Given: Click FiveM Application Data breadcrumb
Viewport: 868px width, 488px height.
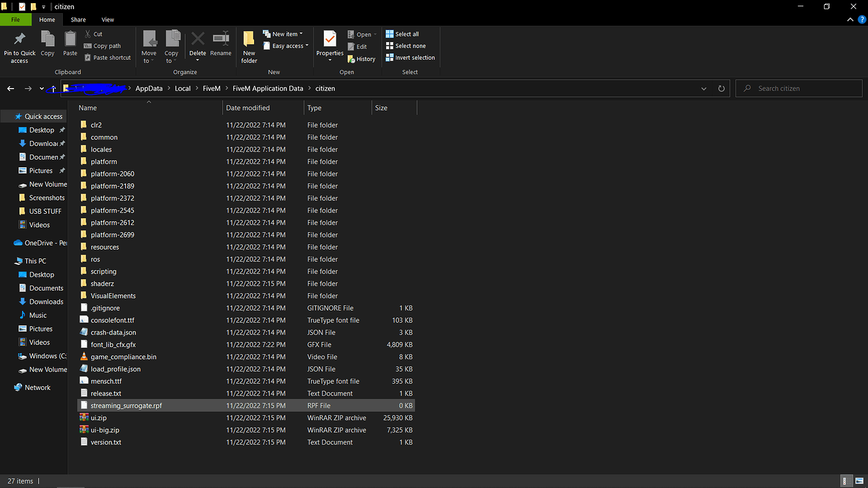Looking at the screenshot, I should [x=268, y=89].
